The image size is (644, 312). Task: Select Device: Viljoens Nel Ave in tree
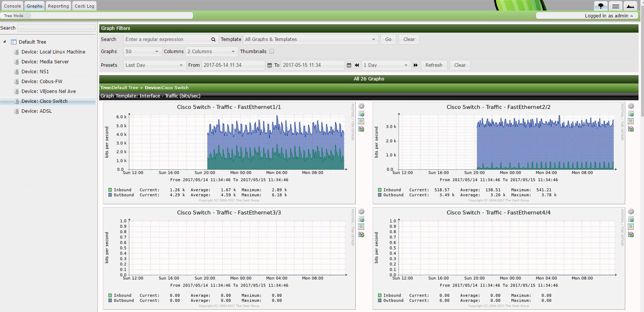click(48, 92)
